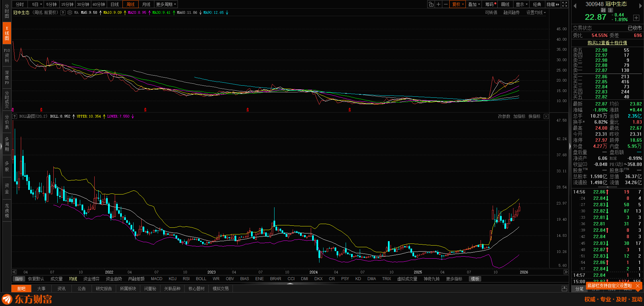Go to previous stock arrow
Viewport: 644px width, 306px height.
[575, 6]
